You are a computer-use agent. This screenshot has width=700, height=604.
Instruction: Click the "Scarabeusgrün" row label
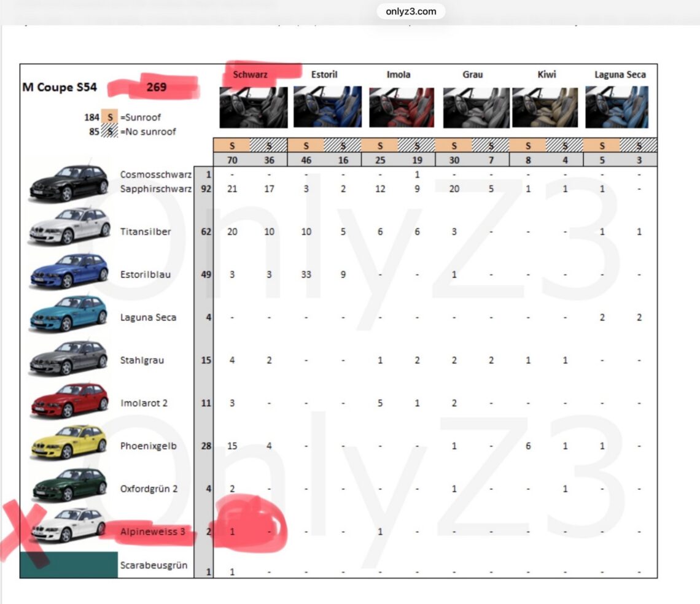click(x=154, y=565)
